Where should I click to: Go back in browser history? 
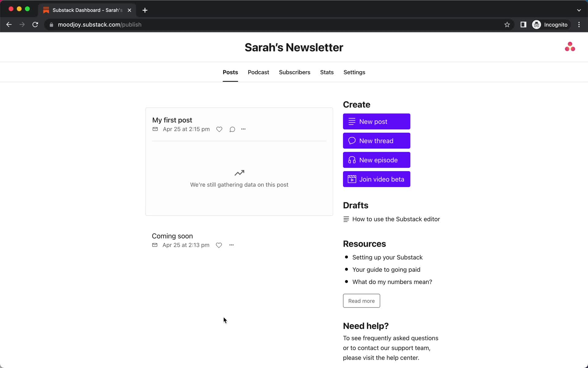click(9, 25)
